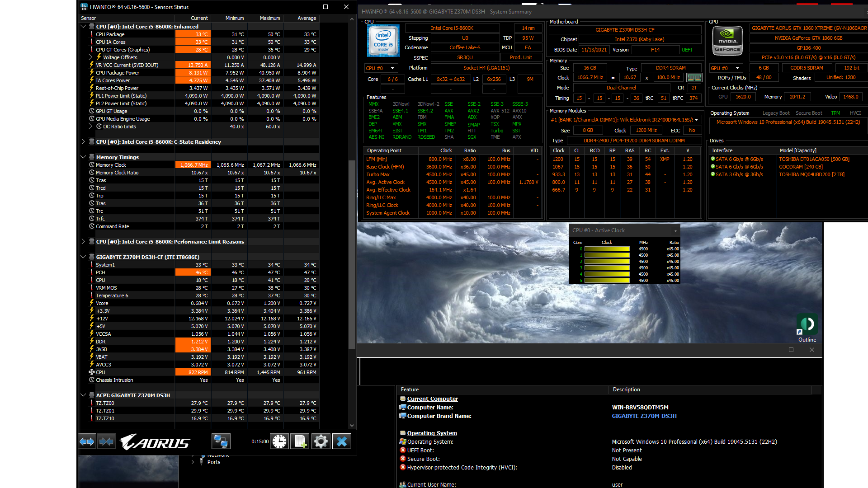The height and width of the screenshot is (488, 868).
Task: Click the collapse columns inward-arrows icon
Action: pos(107,441)
